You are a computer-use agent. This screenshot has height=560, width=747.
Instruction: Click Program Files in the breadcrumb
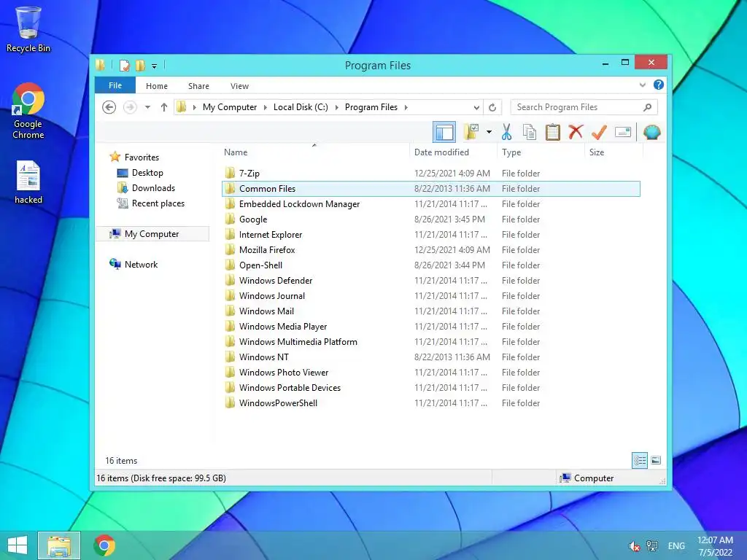coord(371,107)
